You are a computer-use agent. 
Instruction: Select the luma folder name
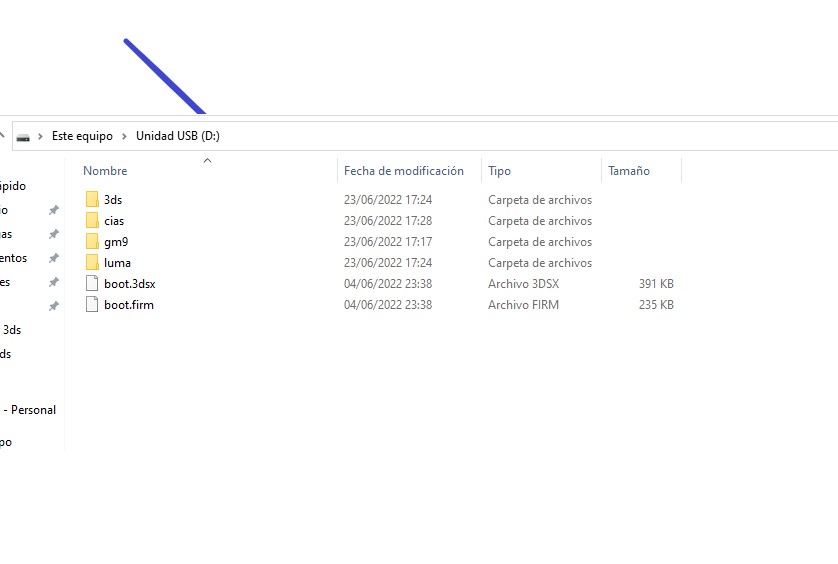click(x=117, y=262)
